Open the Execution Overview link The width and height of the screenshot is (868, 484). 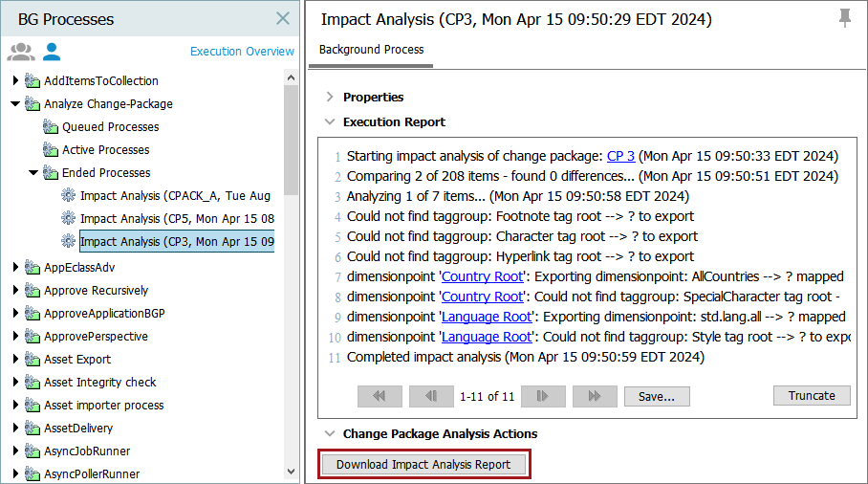coord(242,52)
